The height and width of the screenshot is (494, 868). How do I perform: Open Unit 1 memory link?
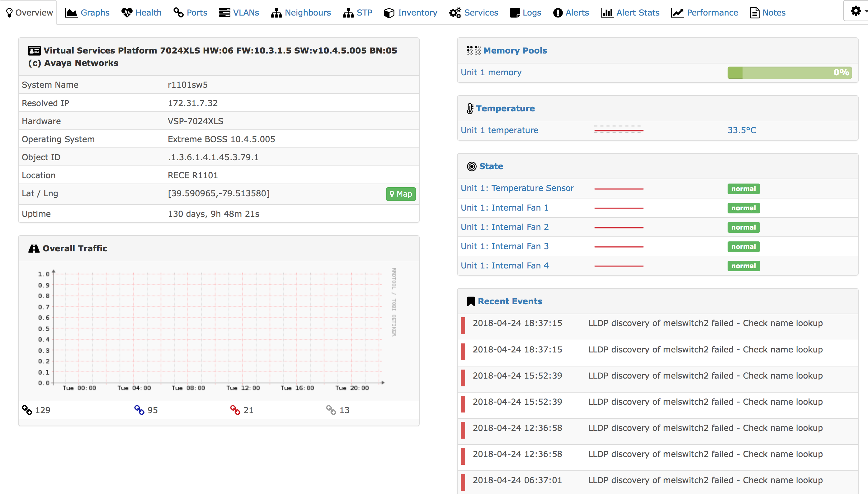pyautogui.click(x=491, y=72)
